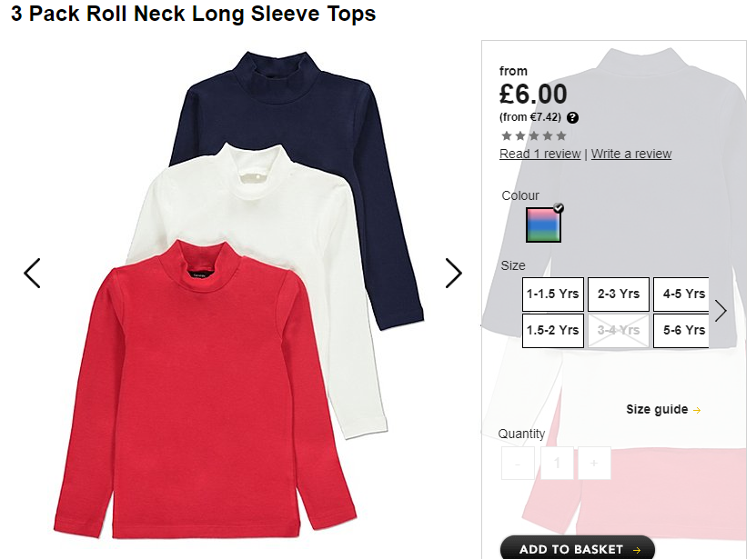The width and height of the screenshot is (756, 559).
Task: Click the Size guide arrow icon
Action: point(697,410)
